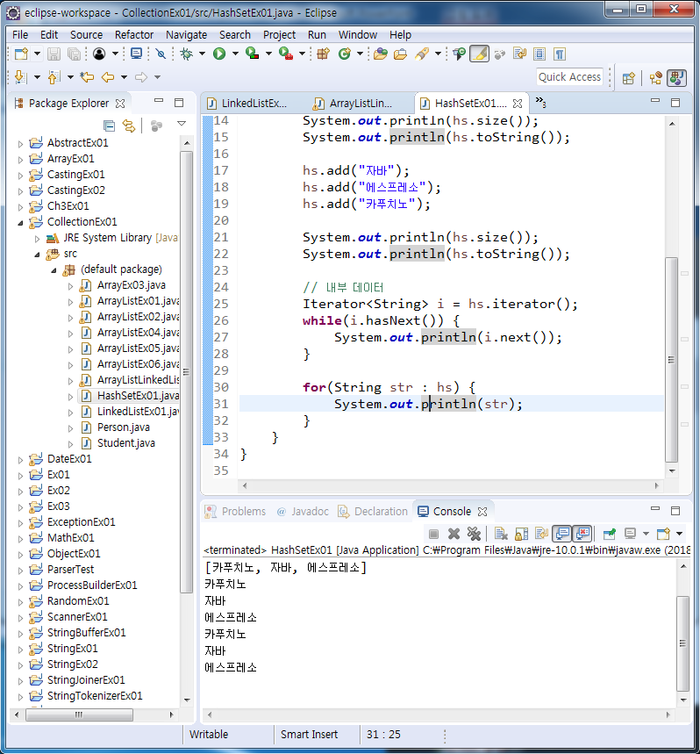Click Remove Launch icon in Console
700x754 pixels.
point(454,534)
